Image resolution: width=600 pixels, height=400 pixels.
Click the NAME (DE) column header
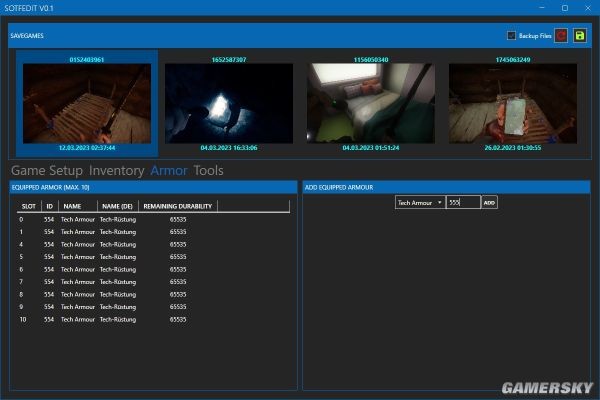coord(118,206)
